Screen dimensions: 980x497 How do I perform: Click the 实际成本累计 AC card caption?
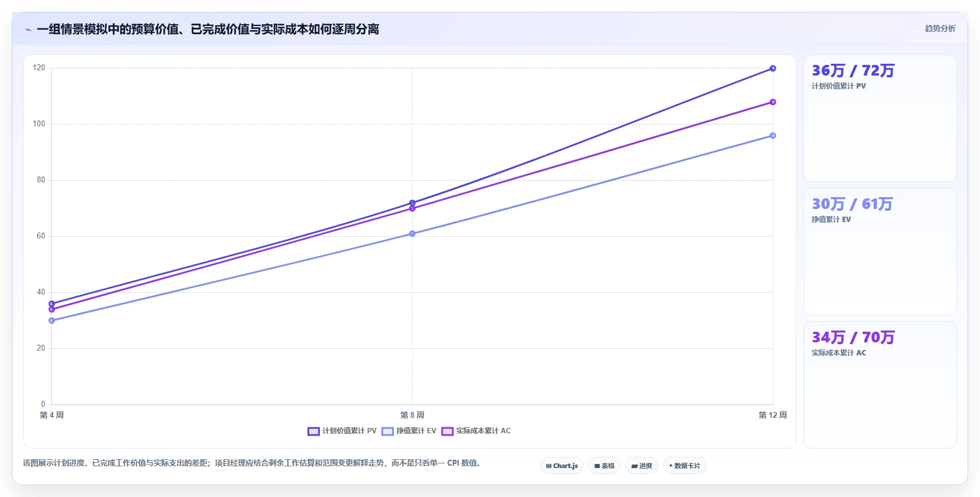click(839, 353)
